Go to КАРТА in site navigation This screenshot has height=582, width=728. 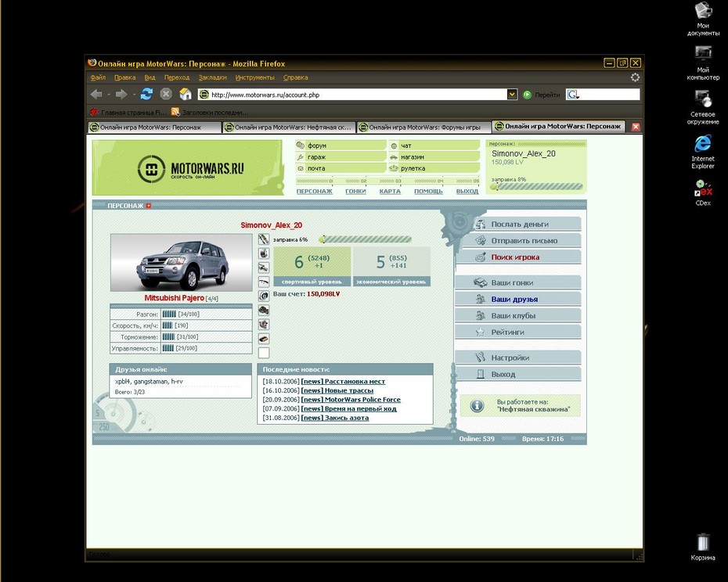pyautogui.click(x=390, y=191)
